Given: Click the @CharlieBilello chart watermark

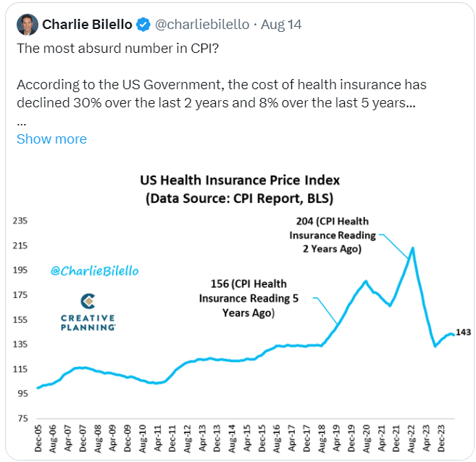Looking at the screenshot, I should tap(94, 271).
